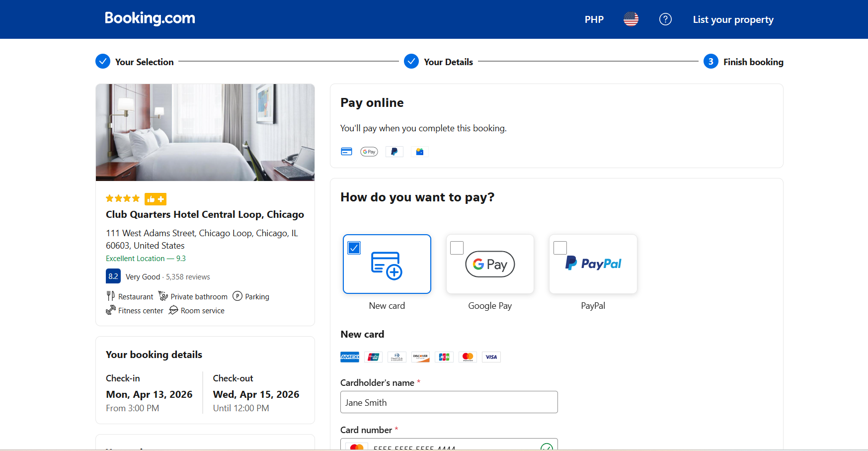
Task: Click the Your Details step checkmark icon
Action: pyautogui.click(x=411, y=61)
